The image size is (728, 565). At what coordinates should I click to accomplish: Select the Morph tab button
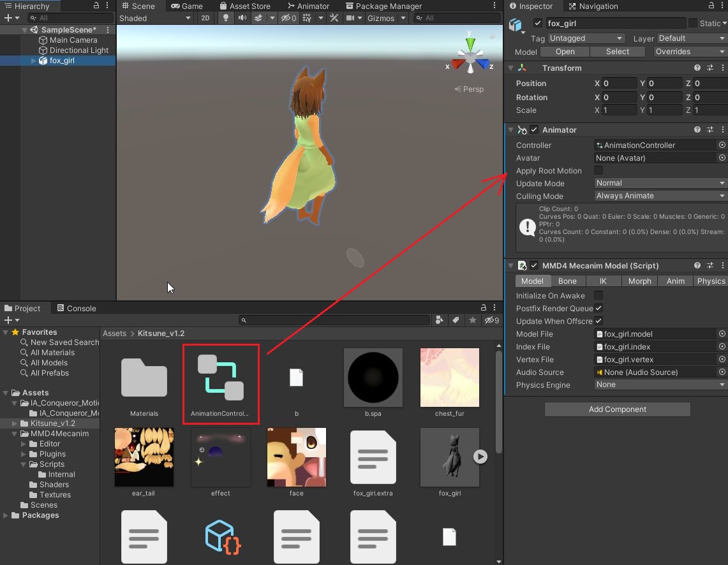click(x=639, y=281)
